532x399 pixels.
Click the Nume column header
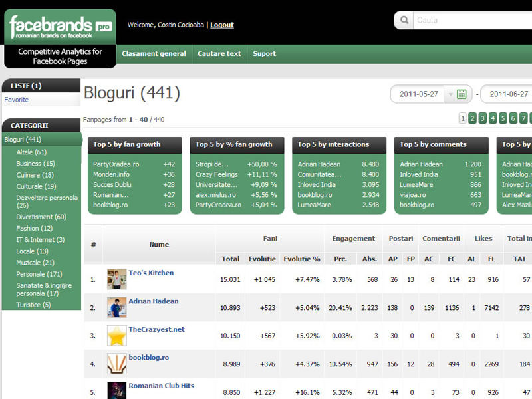(159, 245)
